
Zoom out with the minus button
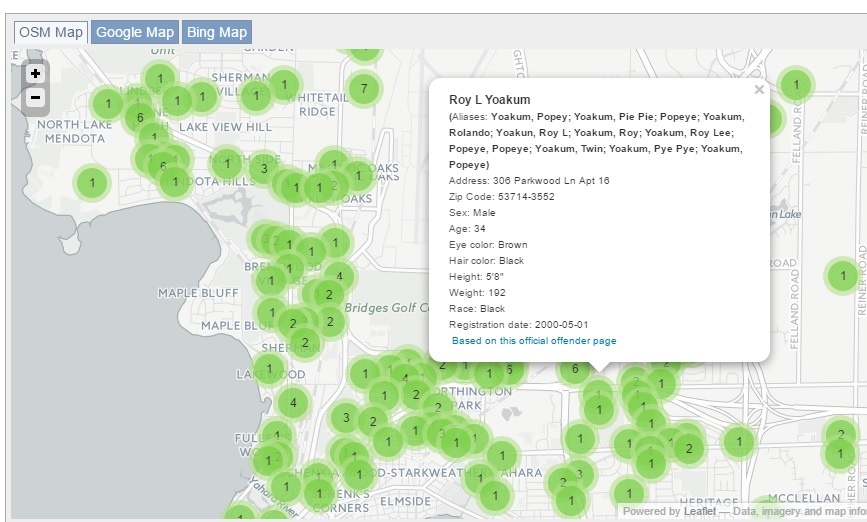[35, 98]
